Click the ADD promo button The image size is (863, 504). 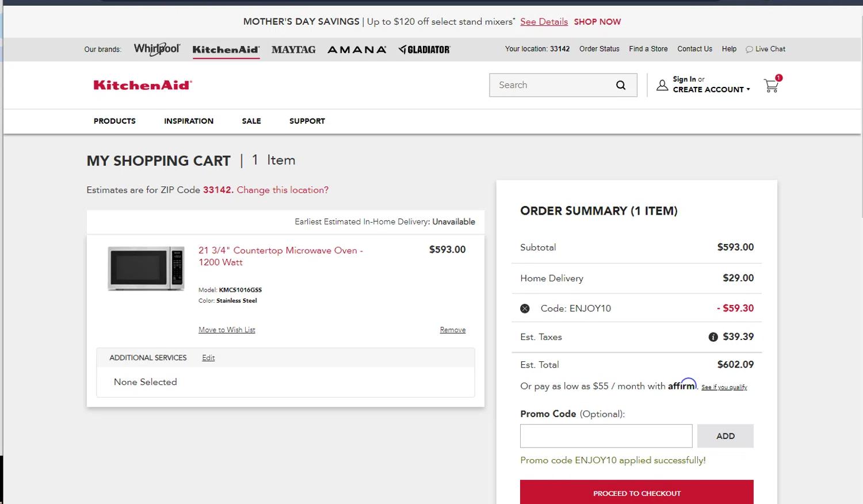tap(725, 436)
